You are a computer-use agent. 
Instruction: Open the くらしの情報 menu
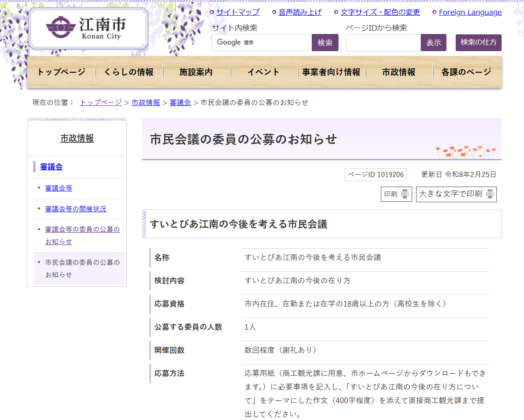[129, 72]
